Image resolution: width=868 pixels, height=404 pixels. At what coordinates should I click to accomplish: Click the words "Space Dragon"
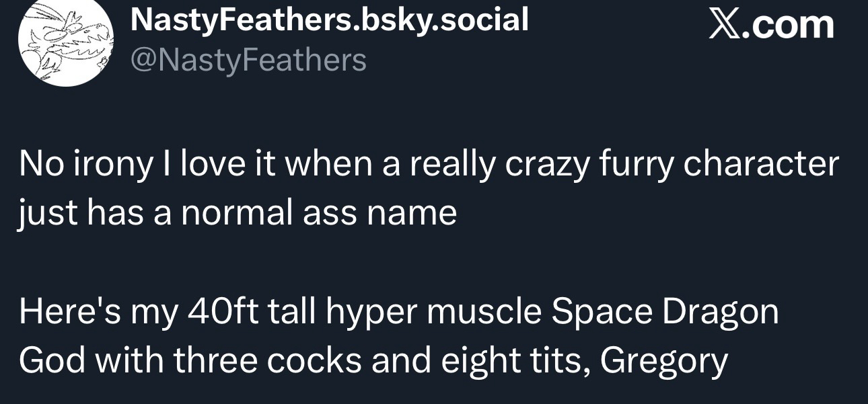[663, 312]
